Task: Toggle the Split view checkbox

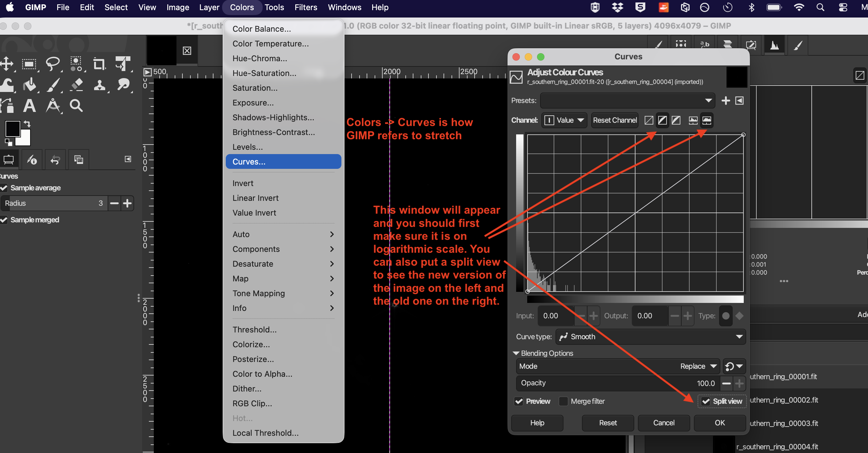Action: (x=706, y=401)
